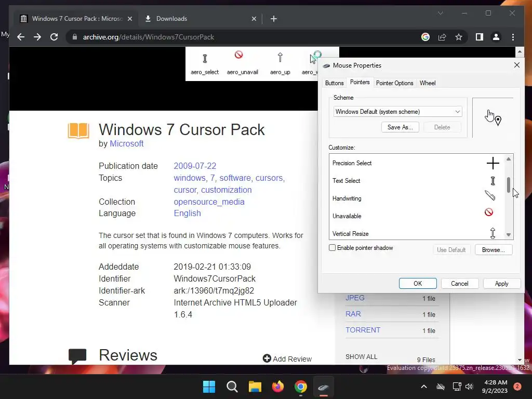This screenshot has height=399, width=532.
Task: Open taskbar Search
Action: point(232,387)
